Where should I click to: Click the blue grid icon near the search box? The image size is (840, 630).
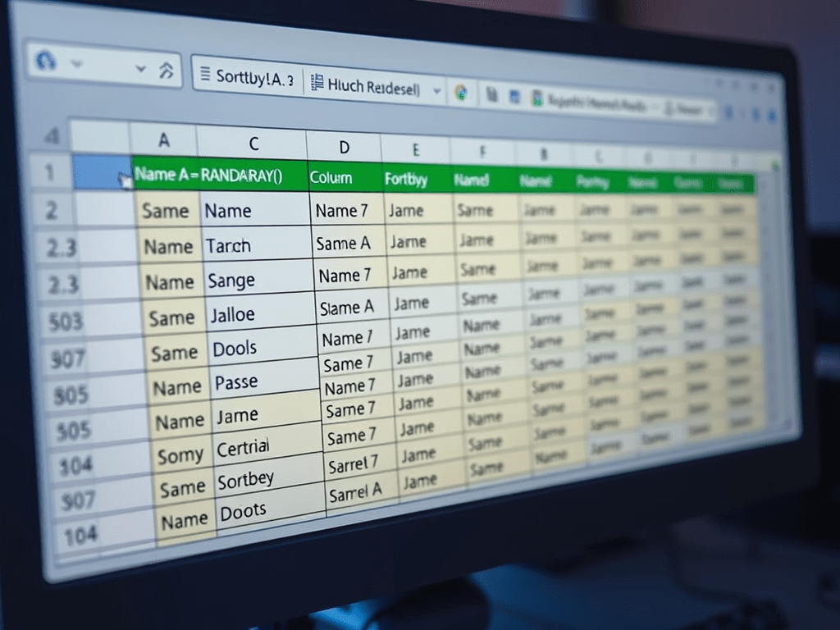pyautogui.click(x=516, y=95)
